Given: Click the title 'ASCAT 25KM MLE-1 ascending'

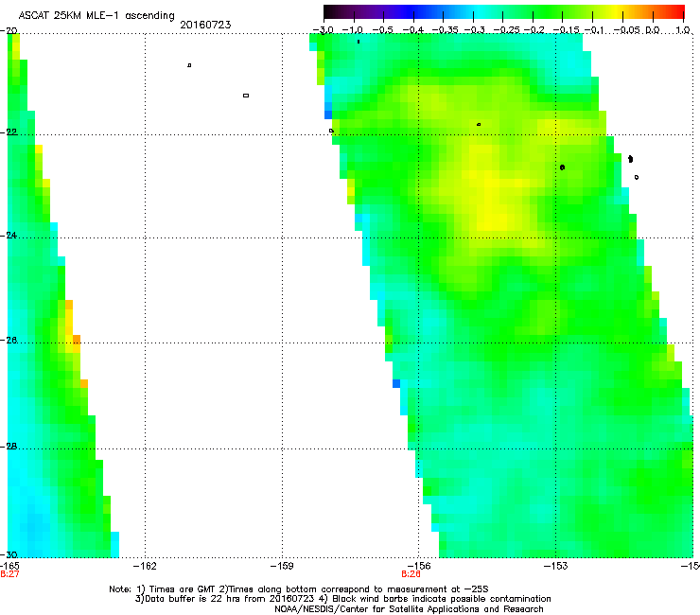Looking at the screenshot, I should pyautogui.click(x=96, y=15).
